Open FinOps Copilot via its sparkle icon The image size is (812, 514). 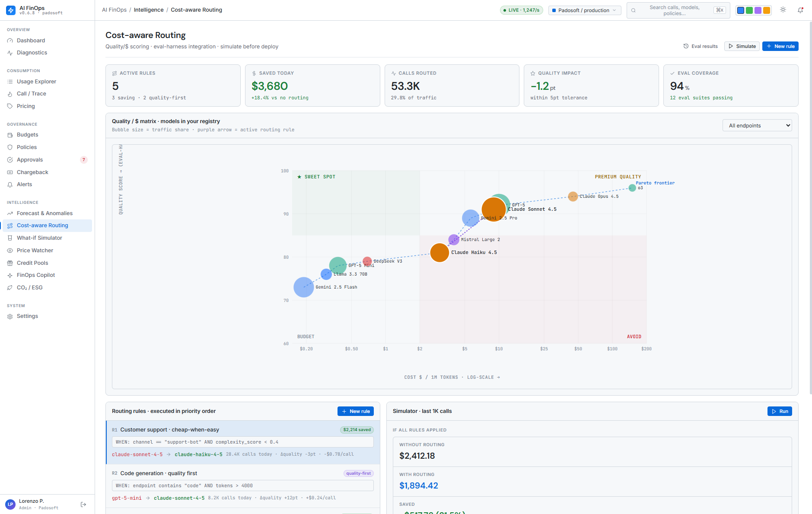[10, 275]
